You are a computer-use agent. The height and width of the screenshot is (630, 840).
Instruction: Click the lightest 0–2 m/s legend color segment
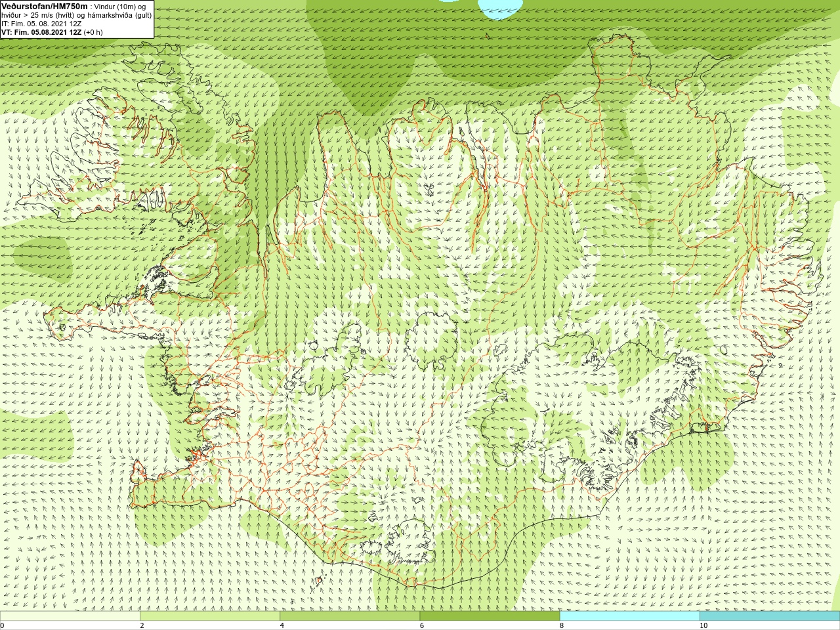click(x=70, y=616)
